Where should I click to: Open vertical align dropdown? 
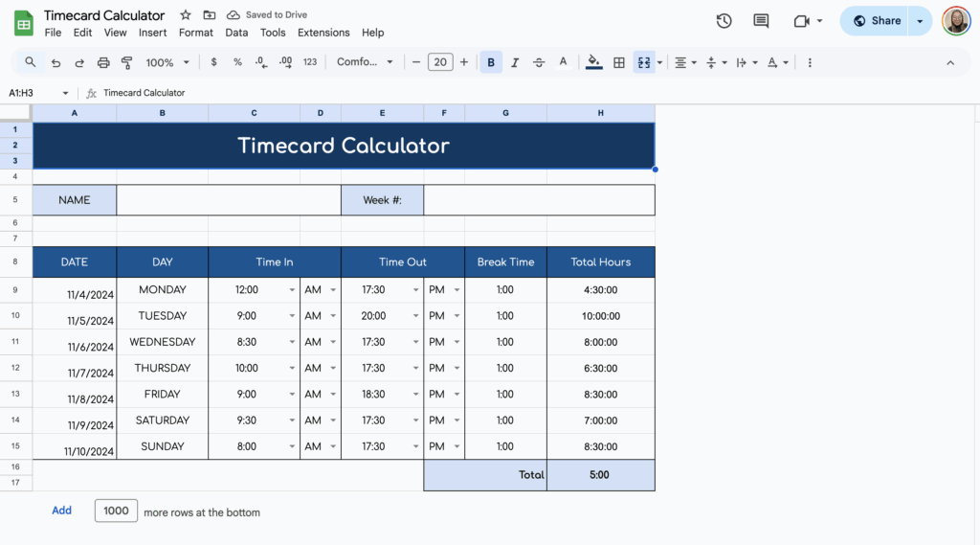[716, 62]
